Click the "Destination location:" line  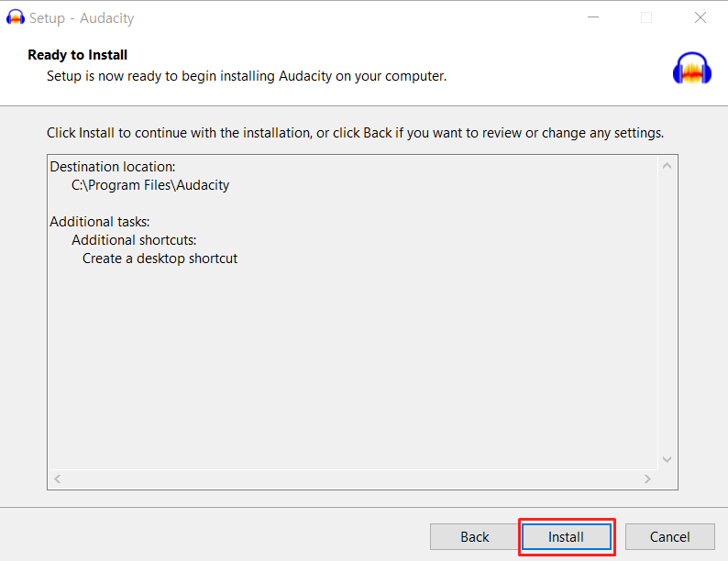tap(113, 167)
